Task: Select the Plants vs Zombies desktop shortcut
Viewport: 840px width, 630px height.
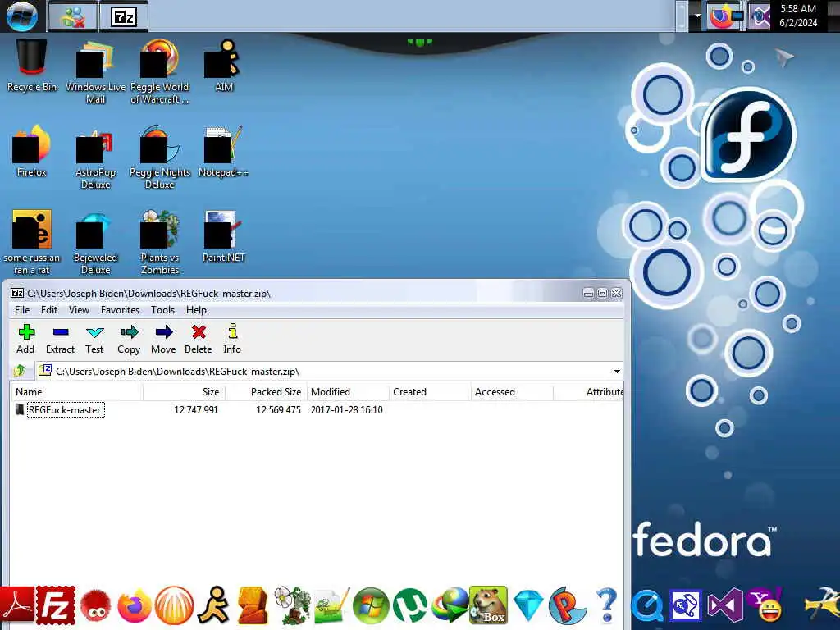Action: (x=160, y=242)
